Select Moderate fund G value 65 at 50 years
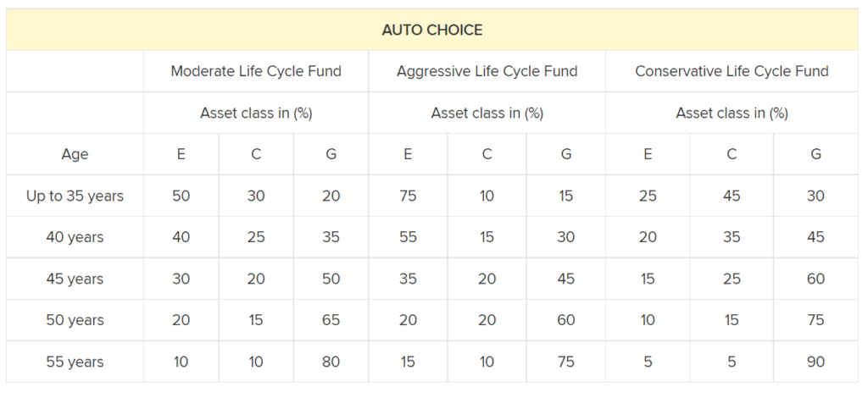Image resolution: width=868 pixels, height=398 pixels. 331,320
